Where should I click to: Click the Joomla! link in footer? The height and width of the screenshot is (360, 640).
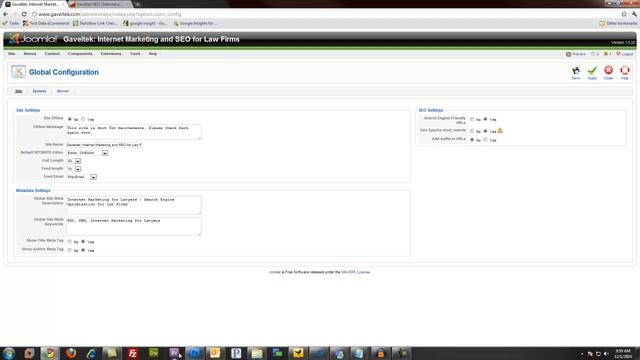tap(275, 272)
